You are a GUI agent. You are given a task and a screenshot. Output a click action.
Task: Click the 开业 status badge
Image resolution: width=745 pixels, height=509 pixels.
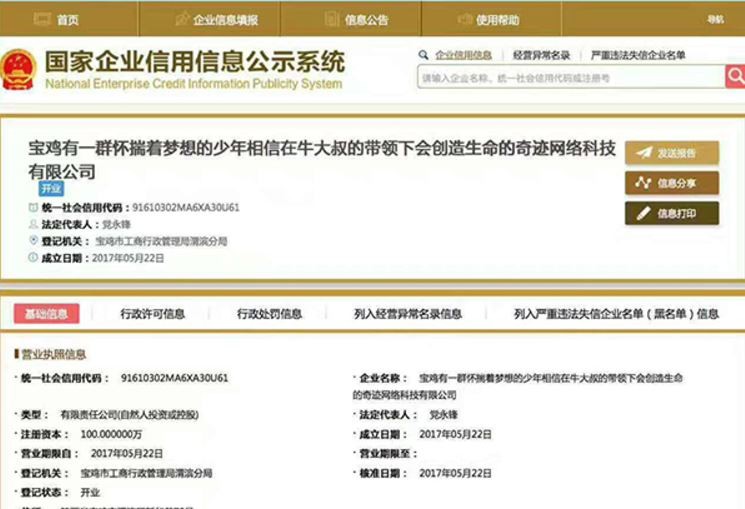(51, 188)
